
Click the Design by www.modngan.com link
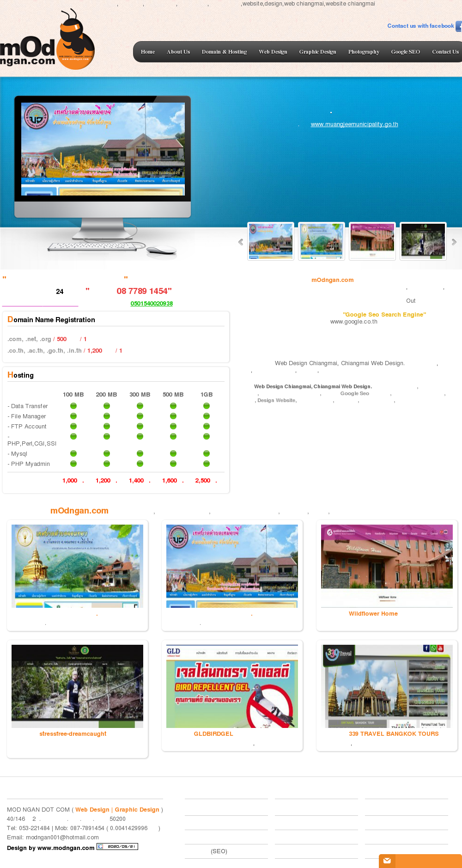point(51,848)
